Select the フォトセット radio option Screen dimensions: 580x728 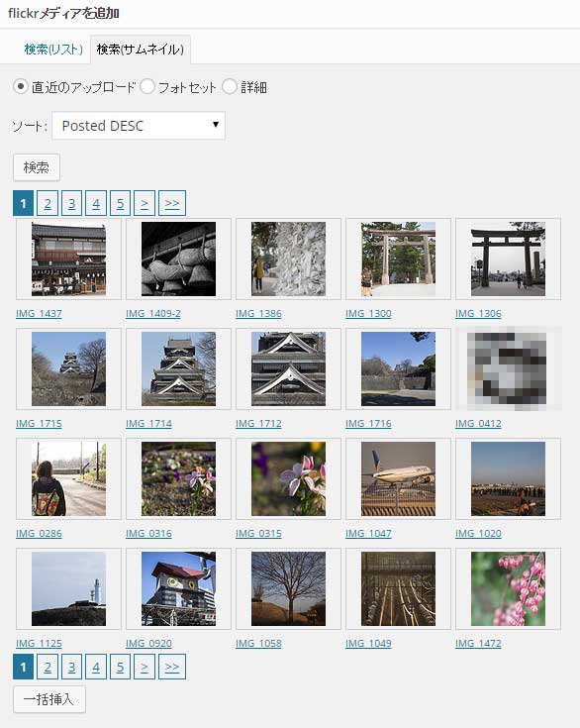147,86
